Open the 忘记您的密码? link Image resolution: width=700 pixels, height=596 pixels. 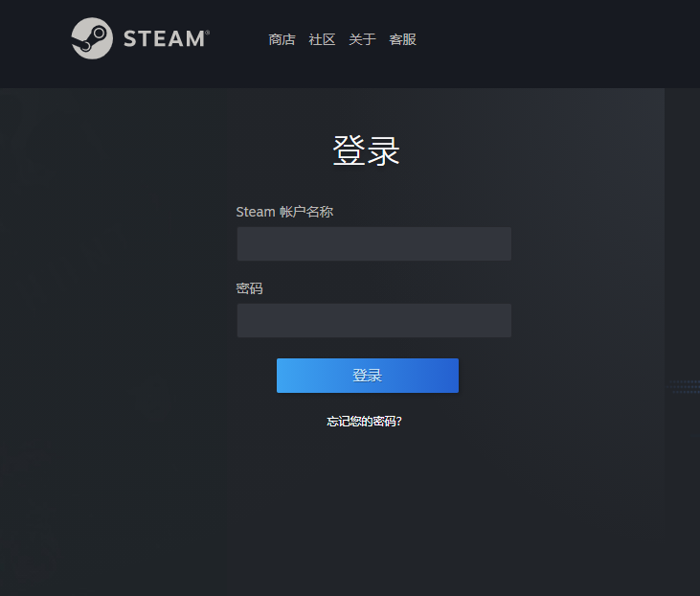[364, 422]
